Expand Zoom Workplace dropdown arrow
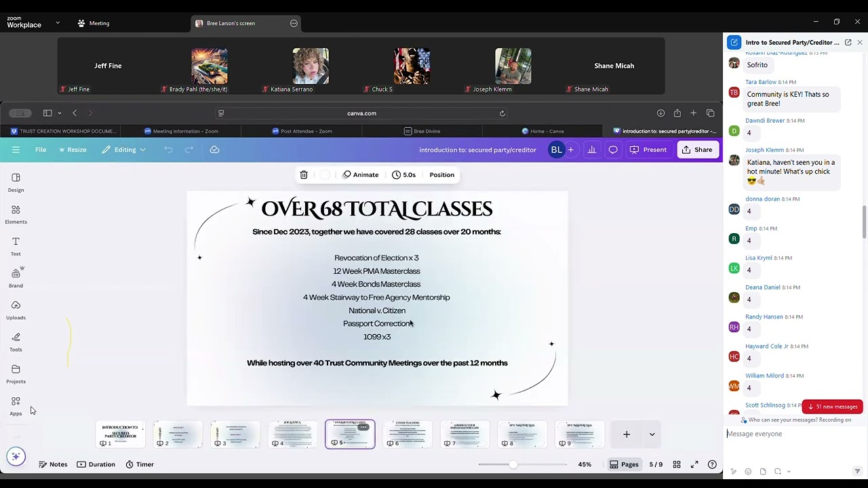 click(x=58, y=23)
